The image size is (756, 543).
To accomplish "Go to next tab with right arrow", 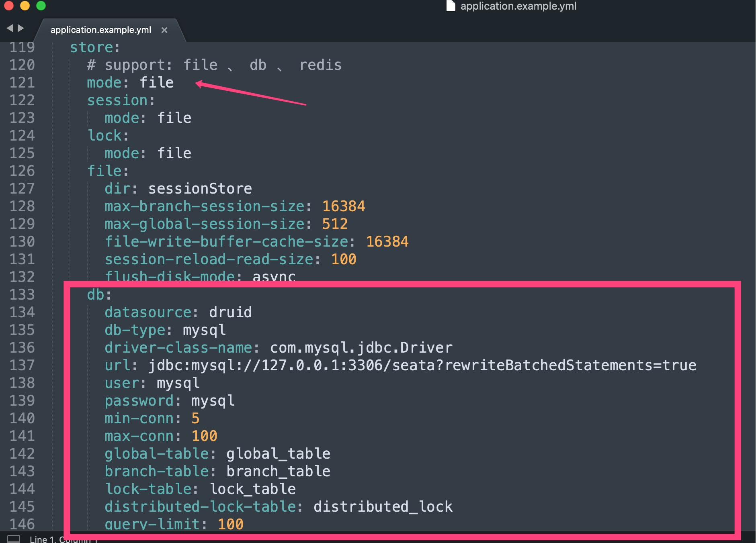I will pos(21,28).
